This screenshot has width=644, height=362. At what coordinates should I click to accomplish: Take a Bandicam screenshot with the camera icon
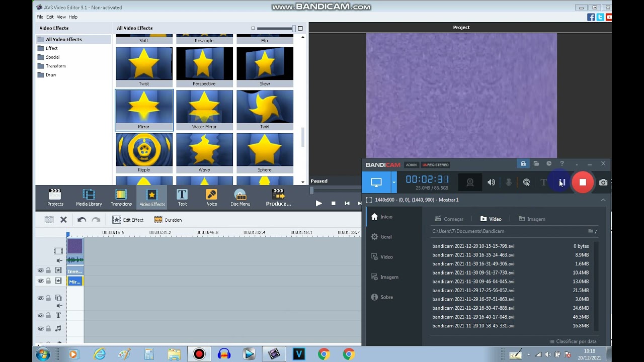tap(603, 183)
